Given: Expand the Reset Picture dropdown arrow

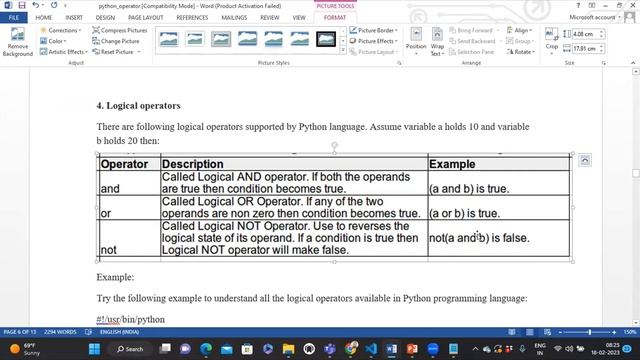Looking at the screenshot, I should point(139,52).
